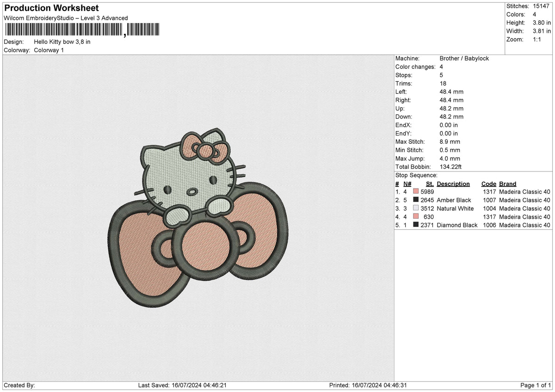Click the 'Colorway 1' value
The width and height of the screenshot is (555, 392).
(49, 50)
